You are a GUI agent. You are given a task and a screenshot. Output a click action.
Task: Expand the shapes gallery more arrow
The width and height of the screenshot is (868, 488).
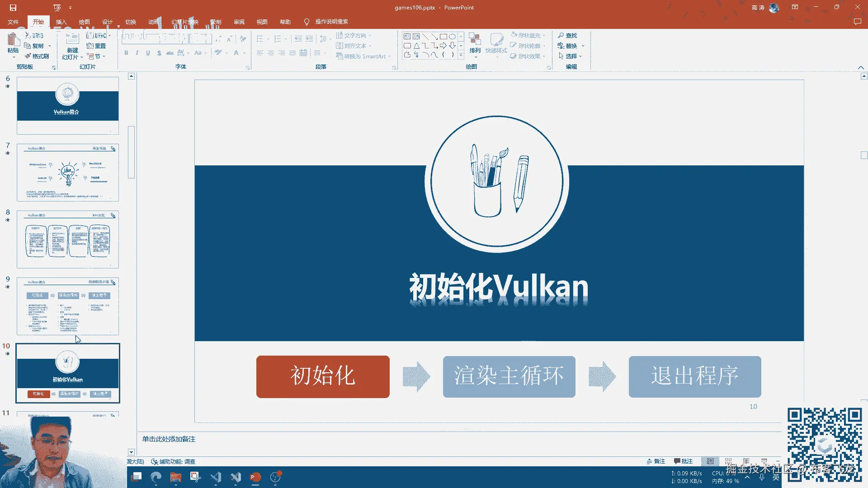pyautogui.click(x=461, y=55)
